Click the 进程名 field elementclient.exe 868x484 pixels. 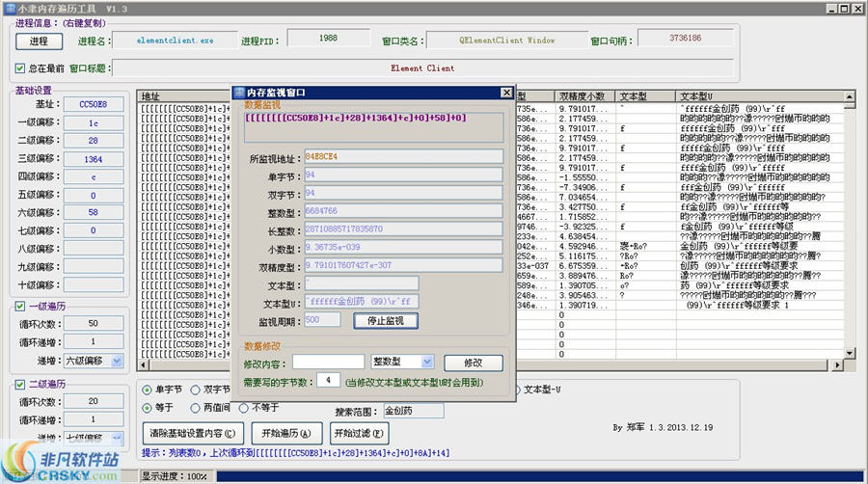tap(176, 40)
